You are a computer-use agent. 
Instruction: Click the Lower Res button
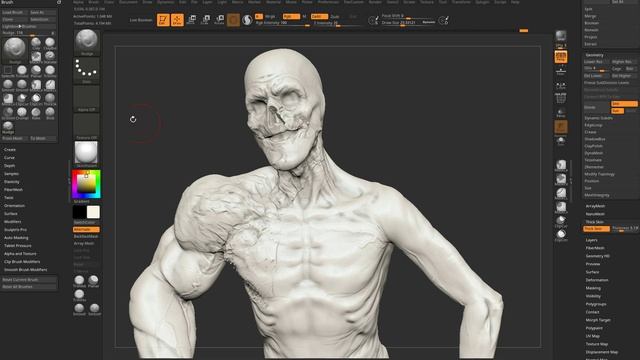596,62
